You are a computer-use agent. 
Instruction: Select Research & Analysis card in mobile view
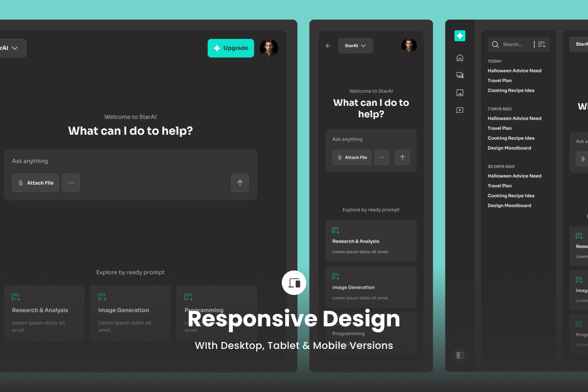pos(371,241)
